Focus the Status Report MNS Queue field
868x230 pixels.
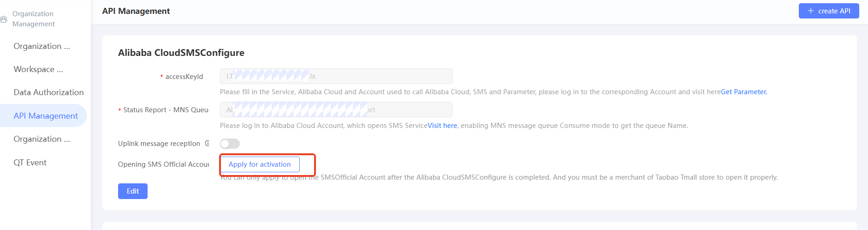[336, 110]
